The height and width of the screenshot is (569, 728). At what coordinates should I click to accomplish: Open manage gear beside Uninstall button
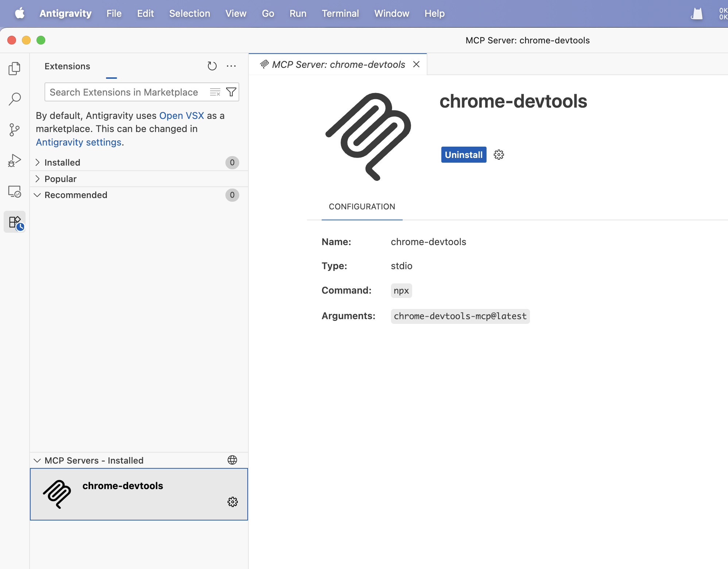point(499,155)
